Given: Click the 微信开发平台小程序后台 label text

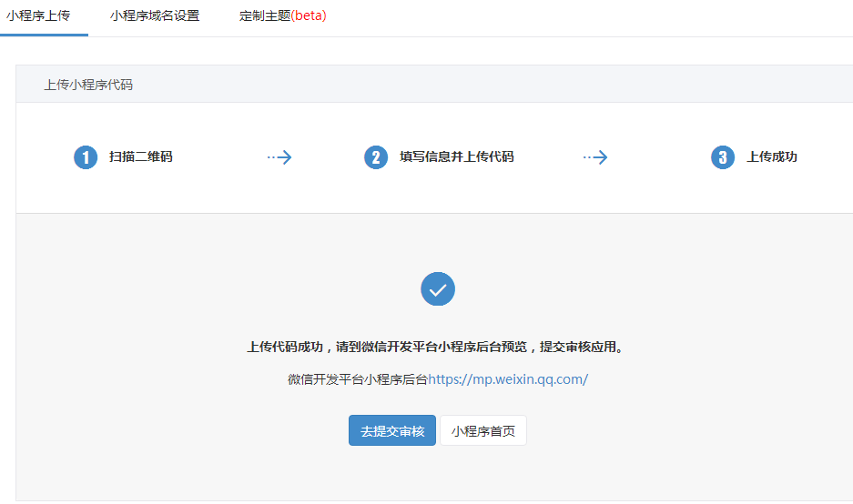Looking at the screenshot, I should pos(358,379).
